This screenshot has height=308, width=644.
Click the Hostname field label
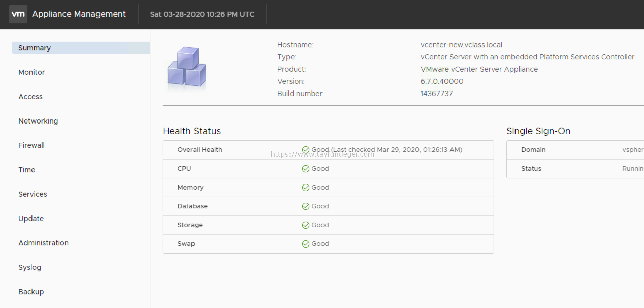click(x=295, y=45)
